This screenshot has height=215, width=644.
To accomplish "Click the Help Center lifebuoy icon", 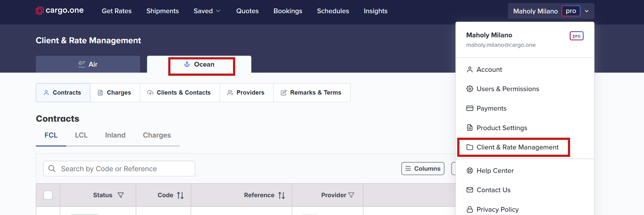I will 470,171.
